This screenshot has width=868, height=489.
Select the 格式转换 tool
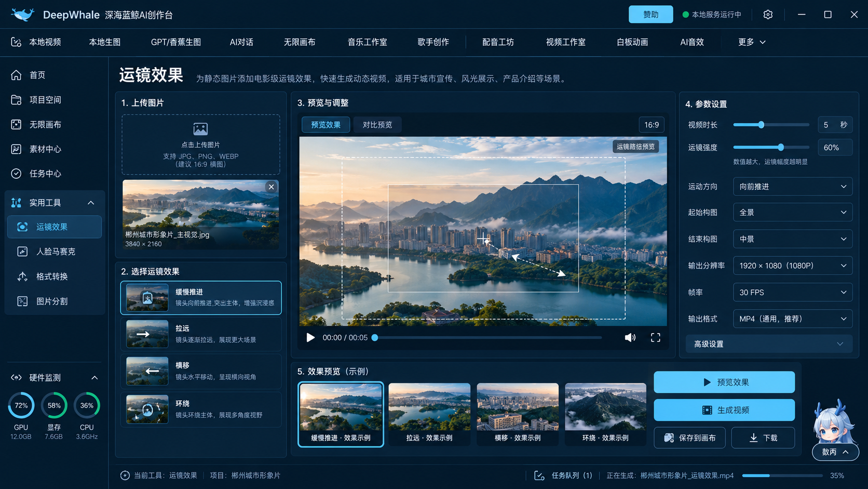[x=55, y=276]
